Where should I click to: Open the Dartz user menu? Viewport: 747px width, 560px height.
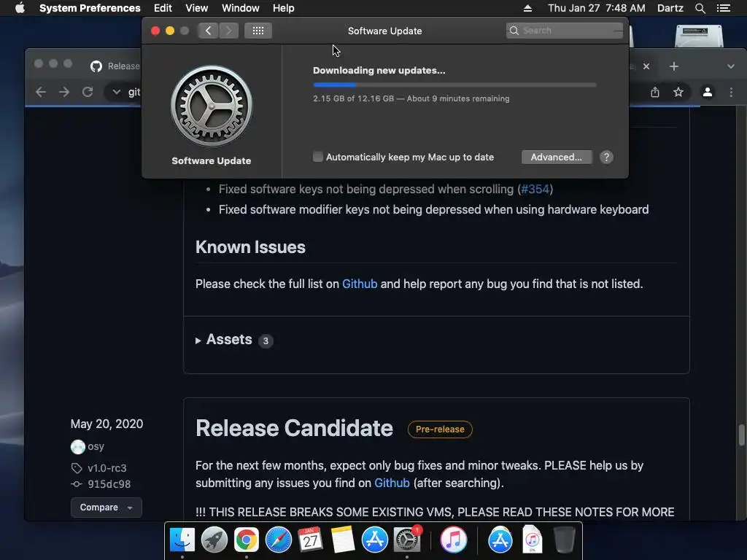[x=670, y=8]
